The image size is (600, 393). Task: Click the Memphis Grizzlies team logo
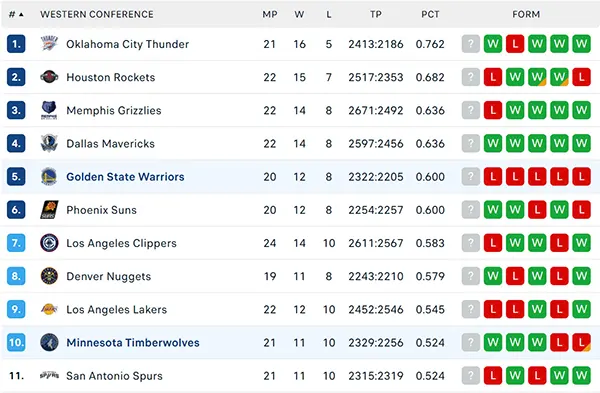(49, 110)
